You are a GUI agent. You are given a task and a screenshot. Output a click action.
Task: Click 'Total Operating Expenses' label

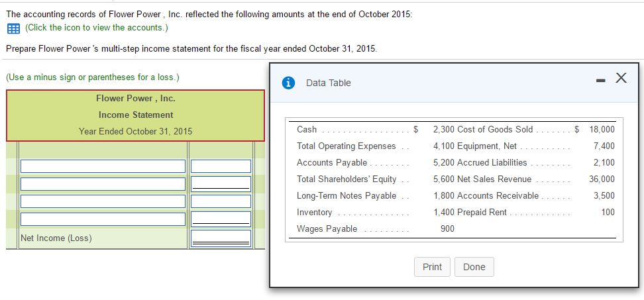point(347,146)
